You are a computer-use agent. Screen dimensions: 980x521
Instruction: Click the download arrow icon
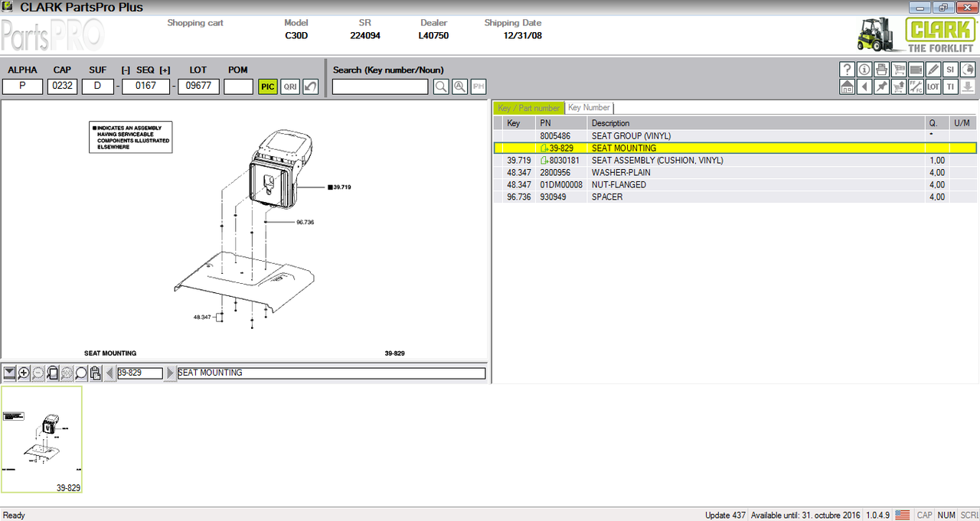click(968, 86)
